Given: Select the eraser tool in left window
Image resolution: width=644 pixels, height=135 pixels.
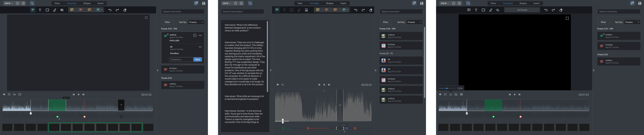Looking at the screenshot, I should pos(125,10).
